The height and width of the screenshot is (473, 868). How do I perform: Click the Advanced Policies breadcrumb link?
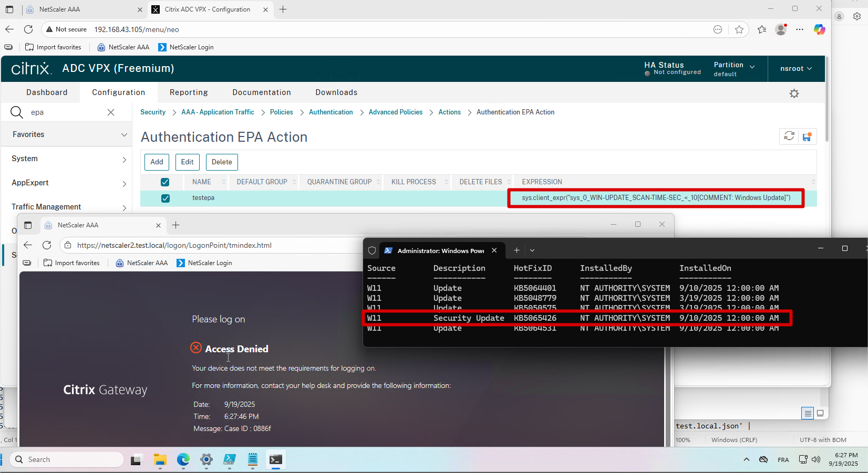click(395, 112)
